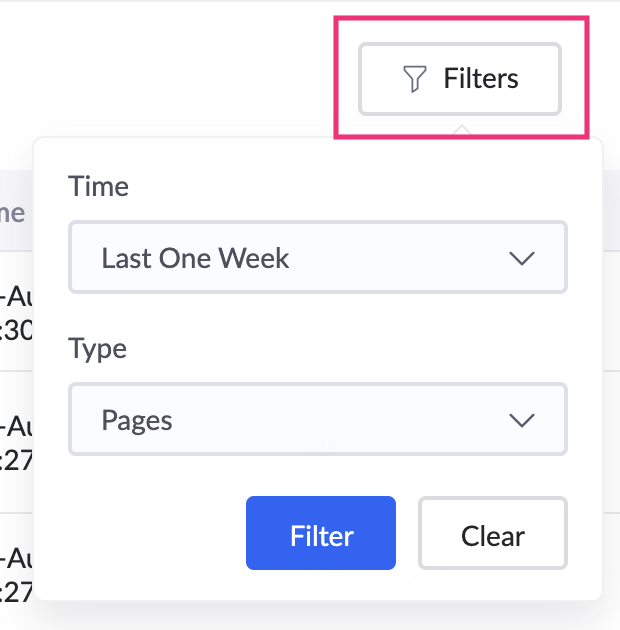Viewport: 620px width, 630px height.
Task: Select the second table row ending in :27
Action: point(16,442)
